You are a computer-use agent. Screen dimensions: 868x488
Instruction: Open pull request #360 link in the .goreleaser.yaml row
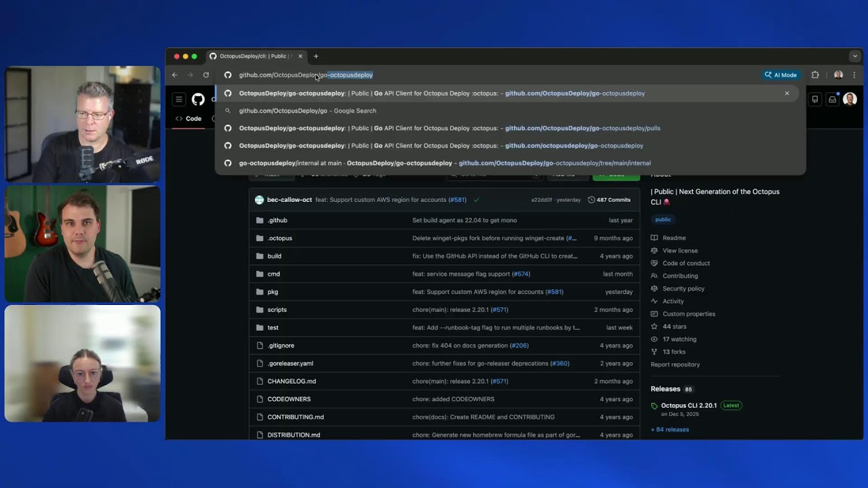click(x=559, y=363)
